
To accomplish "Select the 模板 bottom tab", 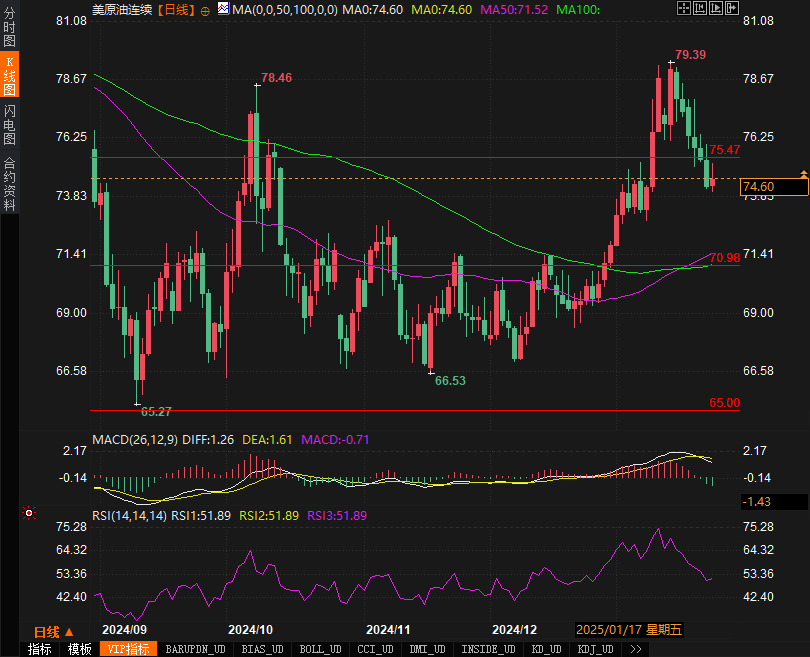I will 79,649.
